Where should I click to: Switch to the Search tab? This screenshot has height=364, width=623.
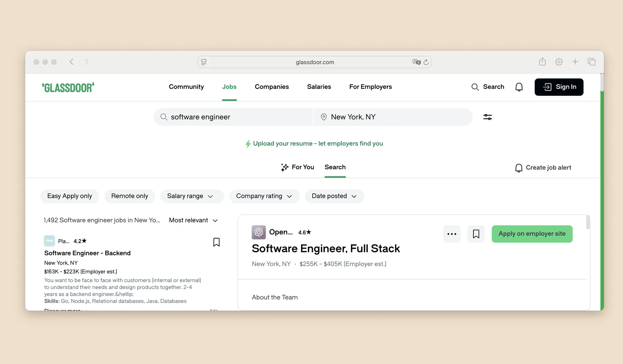click(x=335, y=167)
